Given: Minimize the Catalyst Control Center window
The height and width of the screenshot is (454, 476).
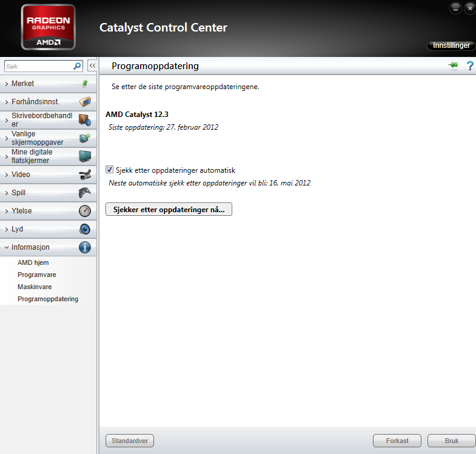Looking at the screenshot, I should tap(455, 8).
